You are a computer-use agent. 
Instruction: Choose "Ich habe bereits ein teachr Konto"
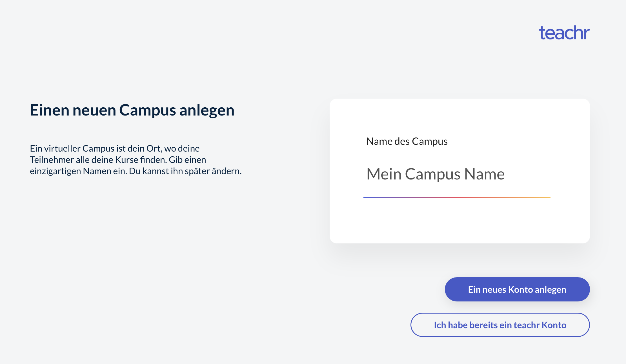click(x=500, y=325)
